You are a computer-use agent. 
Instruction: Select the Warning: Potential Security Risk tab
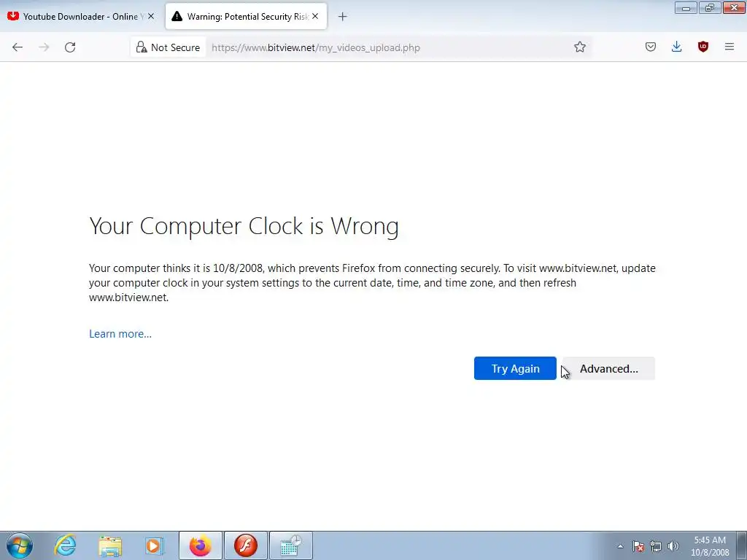click(x=247, y=17)
